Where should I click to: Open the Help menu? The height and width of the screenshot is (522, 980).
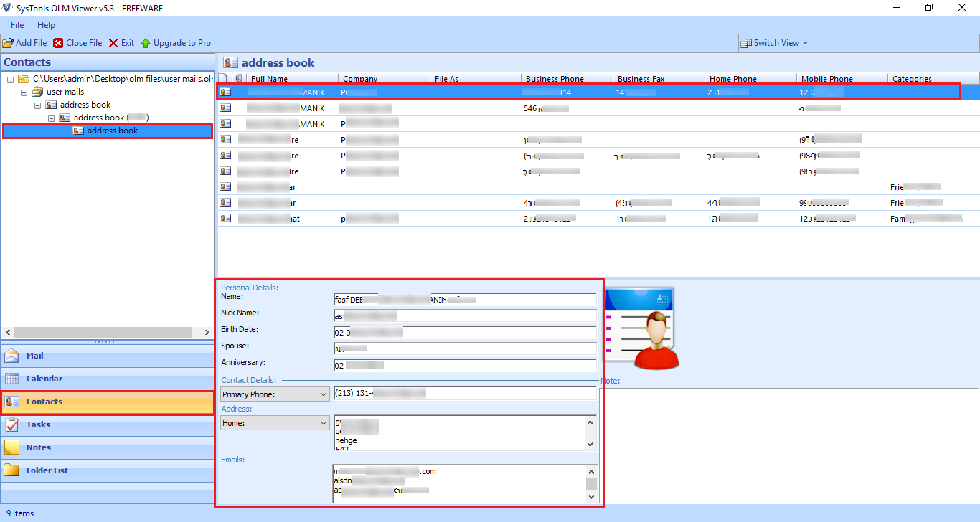tap(46, 25)
